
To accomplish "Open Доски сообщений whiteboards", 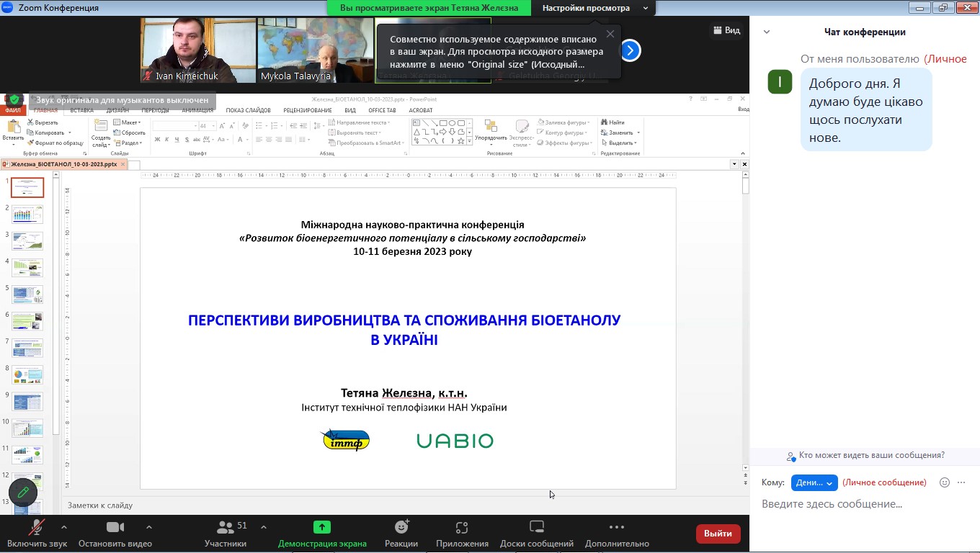I will pos(537,534).
